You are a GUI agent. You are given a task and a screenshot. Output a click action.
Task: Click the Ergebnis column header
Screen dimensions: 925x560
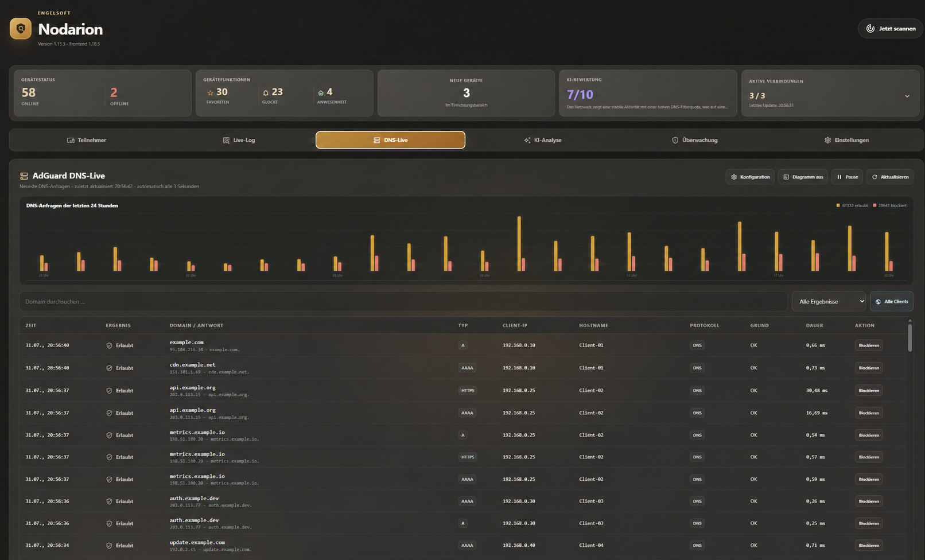118,325
